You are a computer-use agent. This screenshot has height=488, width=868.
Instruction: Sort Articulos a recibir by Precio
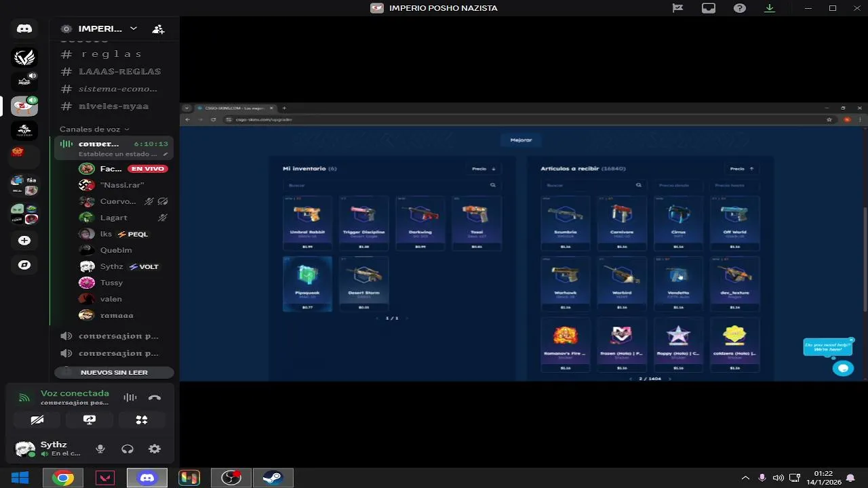(742, 169)
